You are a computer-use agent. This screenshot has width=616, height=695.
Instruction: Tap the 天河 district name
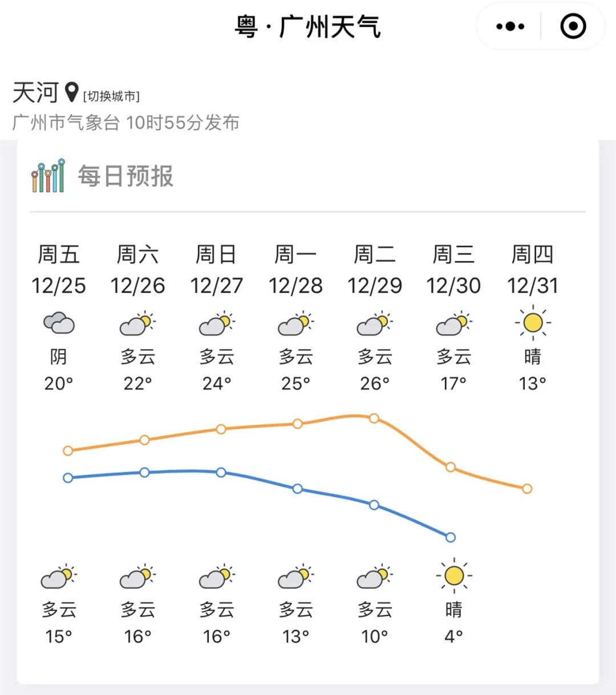35,92
